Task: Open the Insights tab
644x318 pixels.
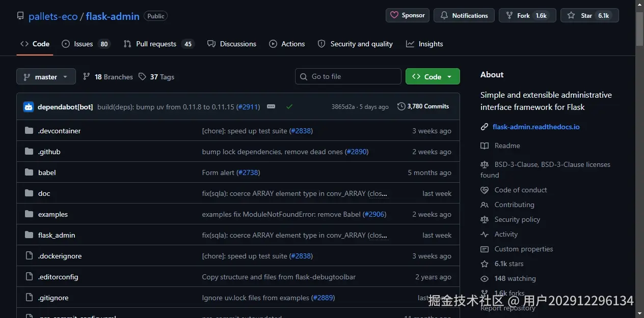Action: [x=424, y=44]
